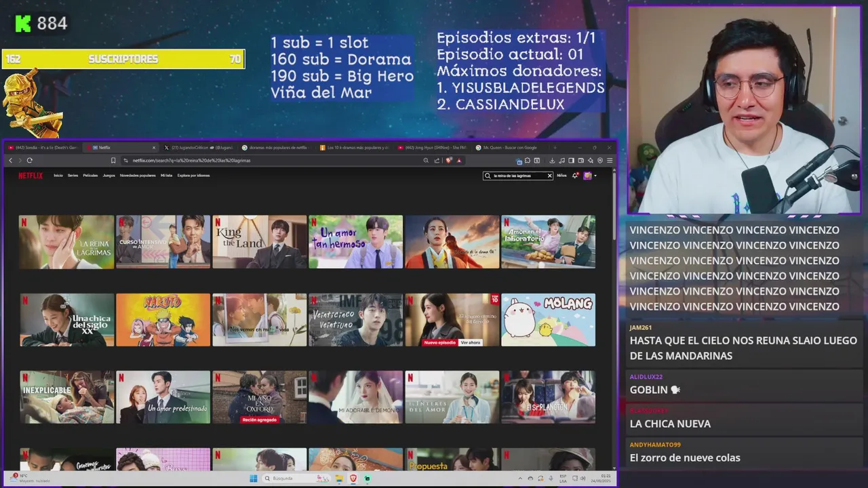
Task: Open the browser hamburger menu
Action: [610, 161]
